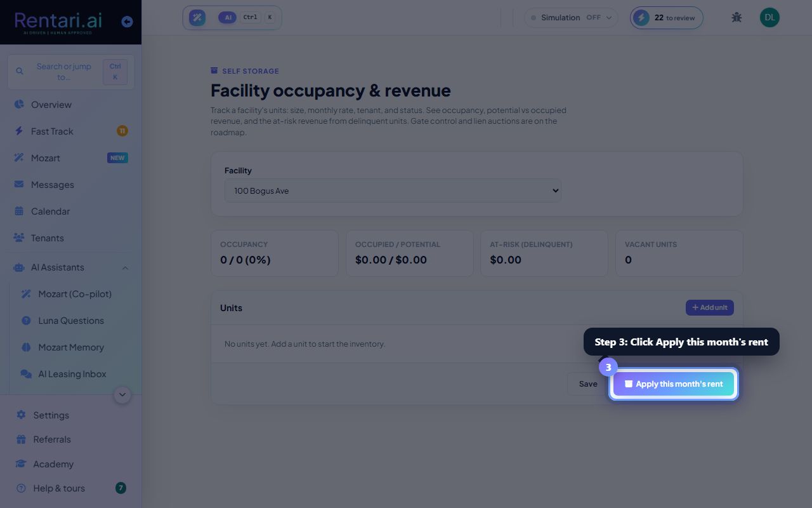Open the magic wand AI command button
Image resolution: width=812 pixels, height=508 pixels.
[x=197, y=18]
